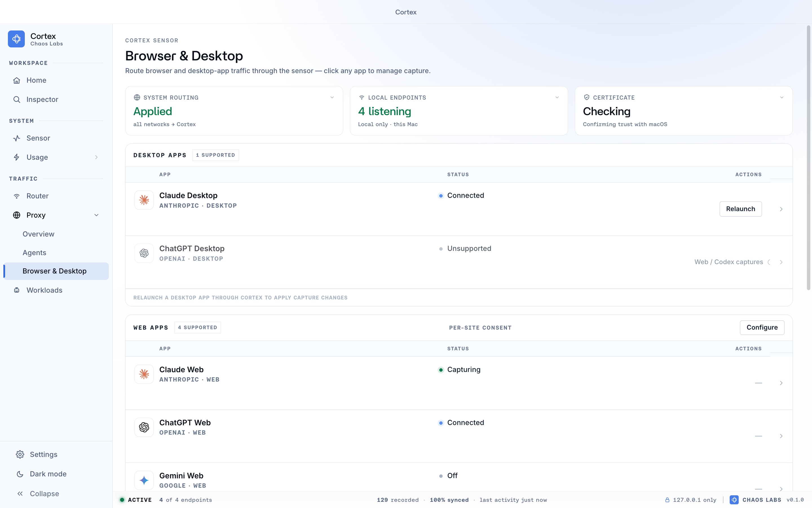Select Overview under Proxy
Viewport: 812px width, 508px height.
56,234
